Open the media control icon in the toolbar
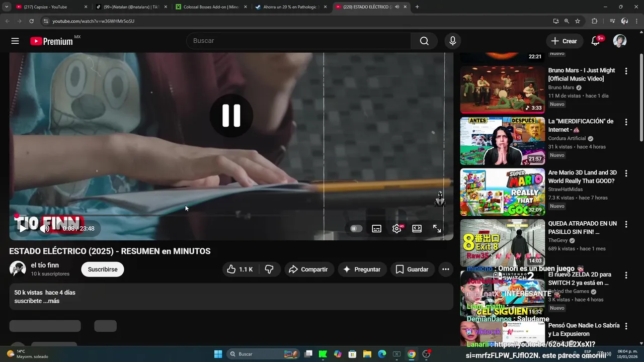Image resolution: width=644 pixels, height=362 pixels. click(x=612, y=21)
